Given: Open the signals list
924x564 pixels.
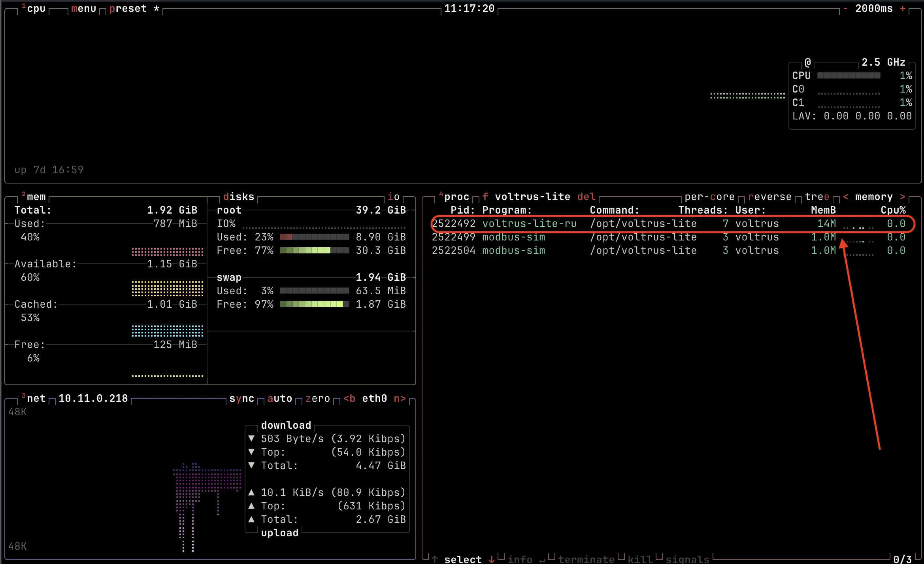Looking at the screenshot, I should click(688, 559).
